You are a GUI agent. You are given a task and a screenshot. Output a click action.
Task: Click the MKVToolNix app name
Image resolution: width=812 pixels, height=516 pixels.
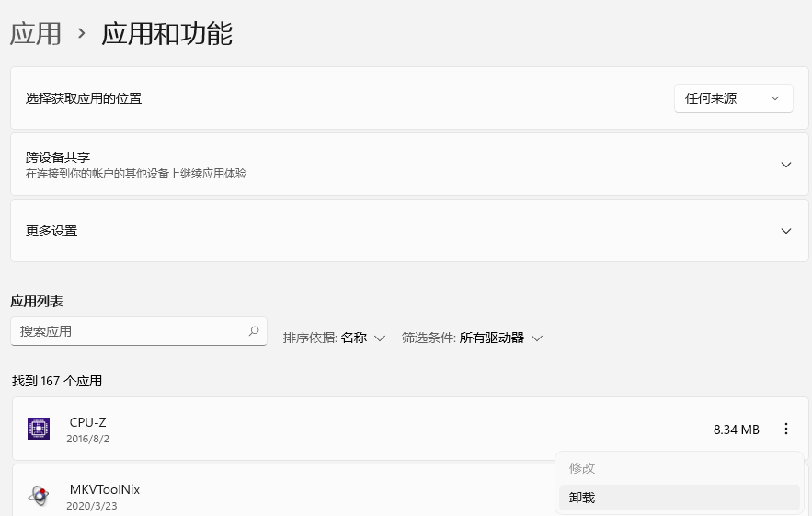click(x=104, y=489)
